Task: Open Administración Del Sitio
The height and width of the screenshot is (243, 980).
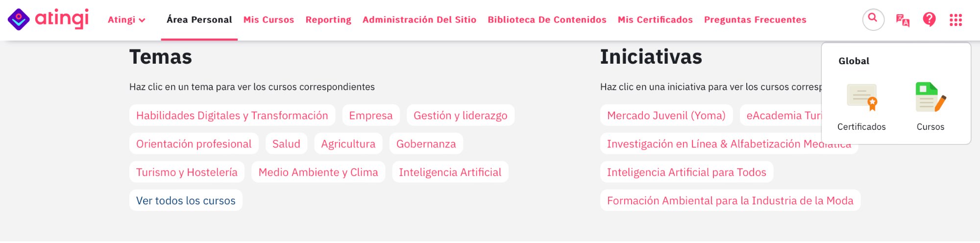Action: pos(419,20)
